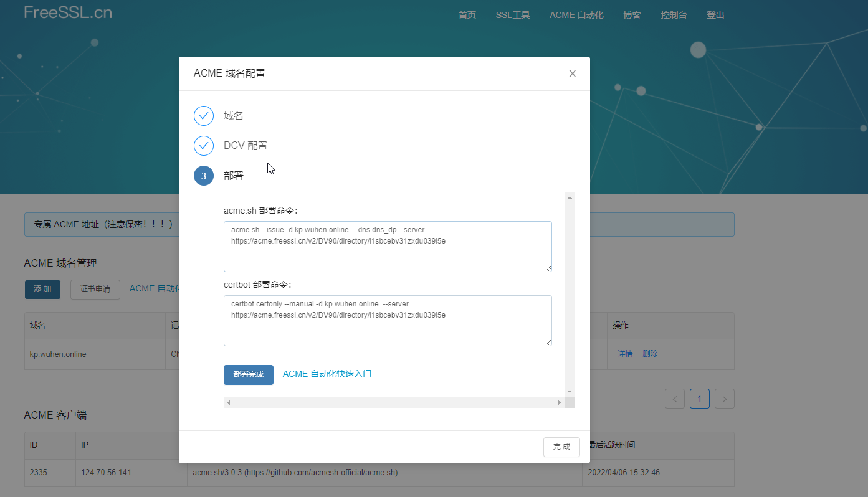Go to the 控制台 page
Viewport: 868px width, 497px height.
(674, 15)
